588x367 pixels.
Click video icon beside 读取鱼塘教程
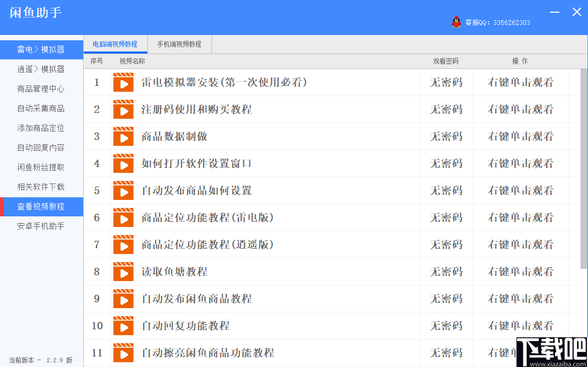coord(123,272)
